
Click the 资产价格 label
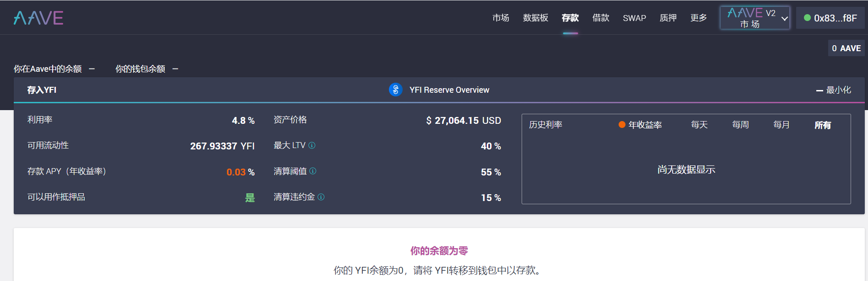point(290,120)
